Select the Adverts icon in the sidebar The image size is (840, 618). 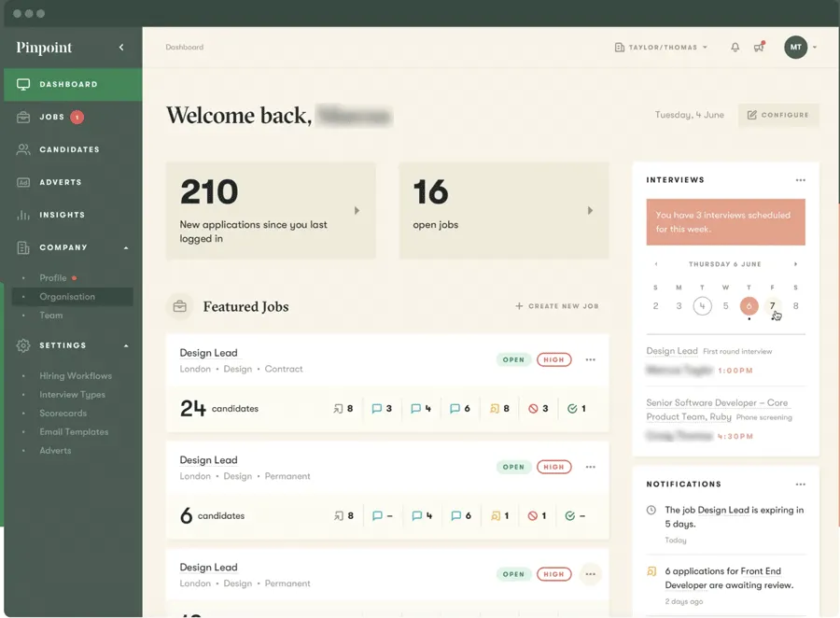click(21, 182)
